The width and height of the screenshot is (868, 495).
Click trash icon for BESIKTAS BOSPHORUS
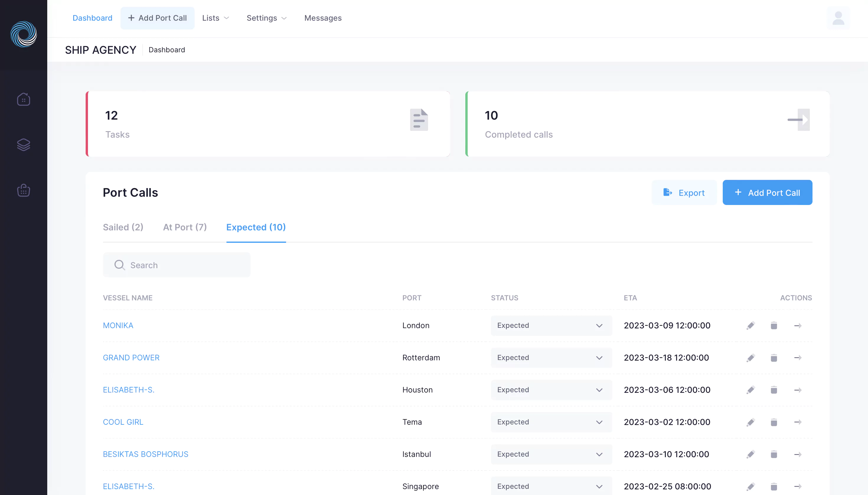click(774, 454)
